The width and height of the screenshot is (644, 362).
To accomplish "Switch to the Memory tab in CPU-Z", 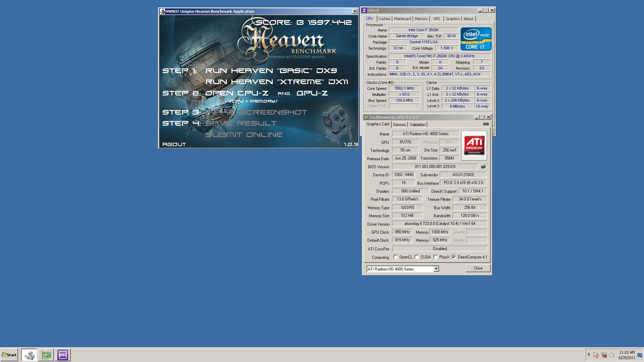I will [x=421, y=19].
